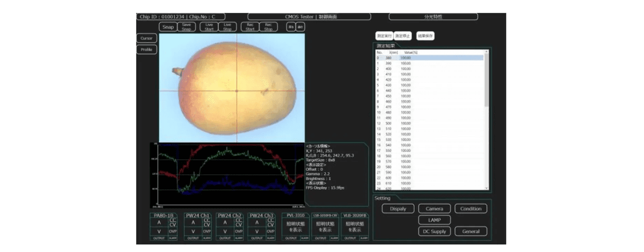Click 結果保存 to save results
This screenshot has height=252, width=644.
pos(425,36)
